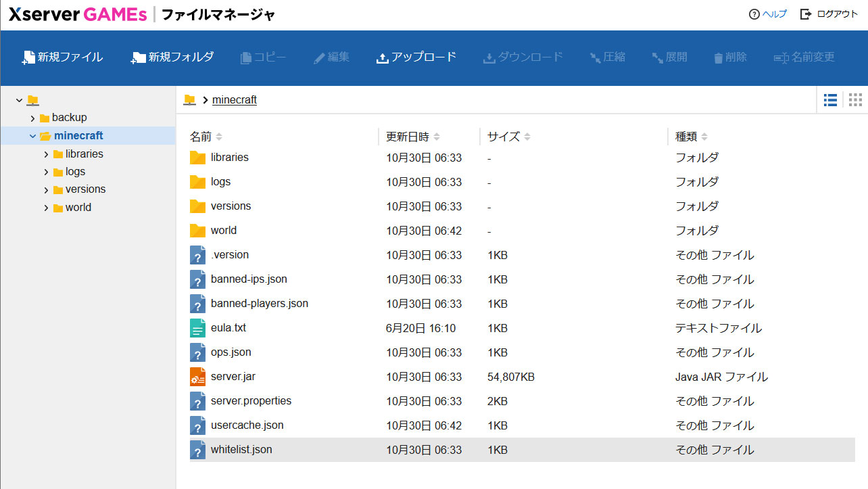Screen dimensions: 868x489
Task: Click the 削除 (delete) toolbar button
Action: [x=730, y=57]
